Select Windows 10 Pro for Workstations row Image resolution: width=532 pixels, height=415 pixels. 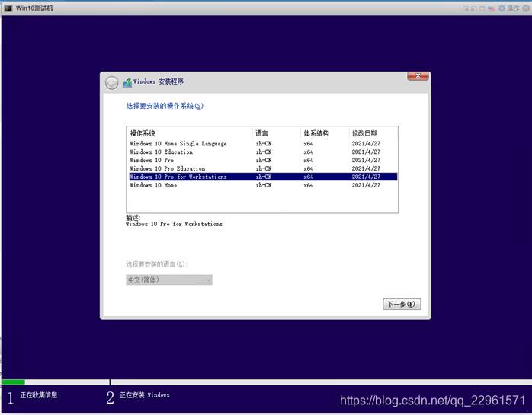[x=178, y=177]
